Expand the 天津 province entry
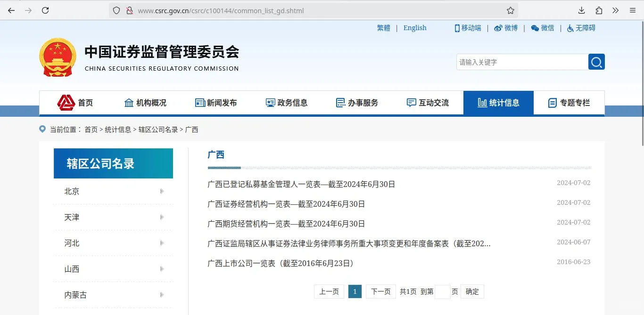Image resolution: width=644 pixels, height=315 pixels. [x=113, y=217]
